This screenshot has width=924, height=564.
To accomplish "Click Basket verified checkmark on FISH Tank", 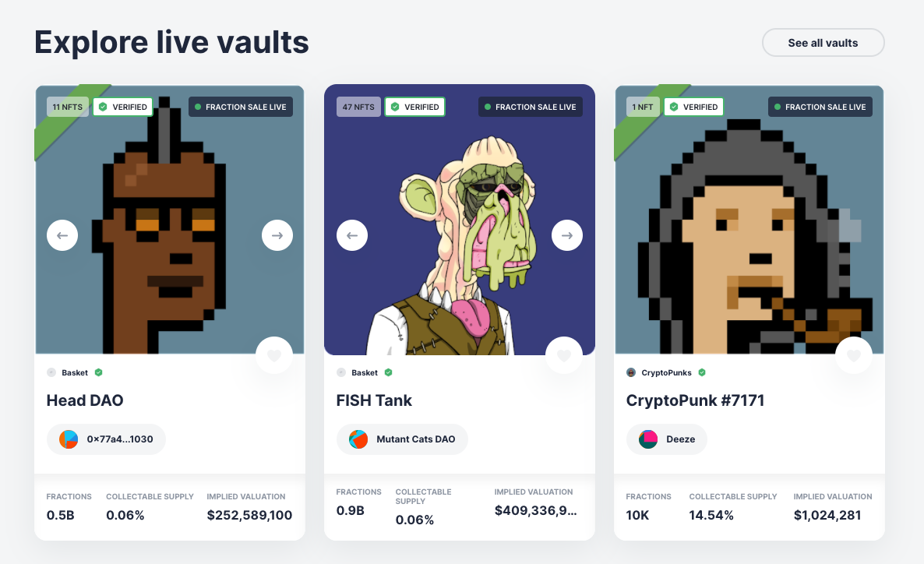I will coord(388,372).
